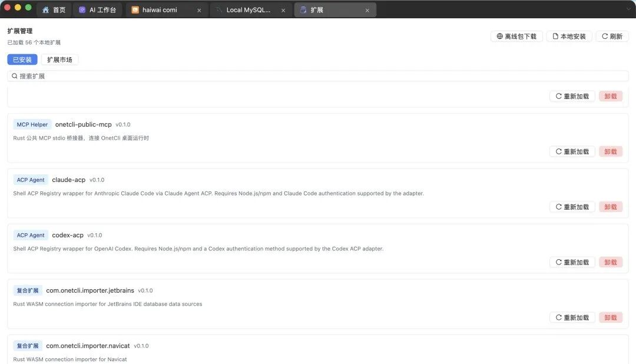This screenshot has height=364, width=636.
Task: Click the v0.1.0 version next to claude-acp
Action: (97, 180)
